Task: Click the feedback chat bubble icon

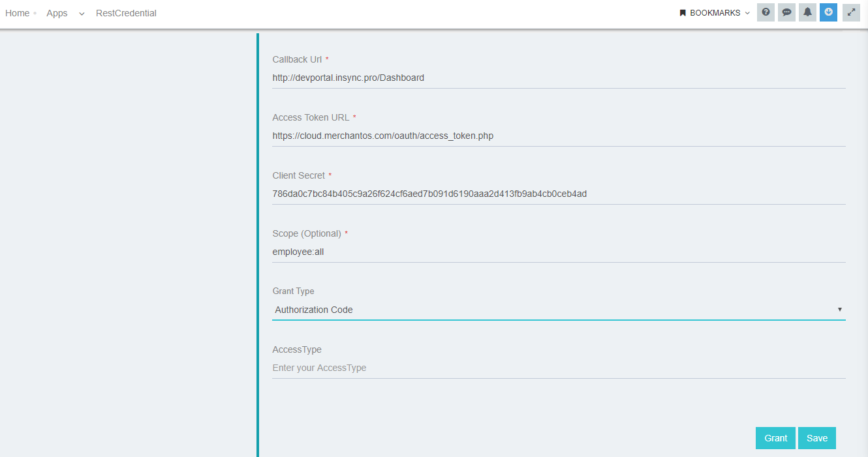Action: coord(786,12)
